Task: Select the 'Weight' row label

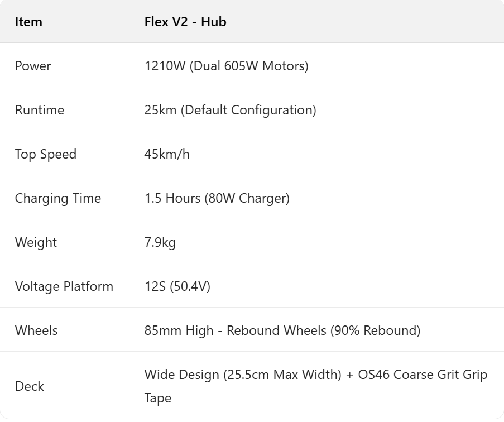Action: (x=36, y=242)
